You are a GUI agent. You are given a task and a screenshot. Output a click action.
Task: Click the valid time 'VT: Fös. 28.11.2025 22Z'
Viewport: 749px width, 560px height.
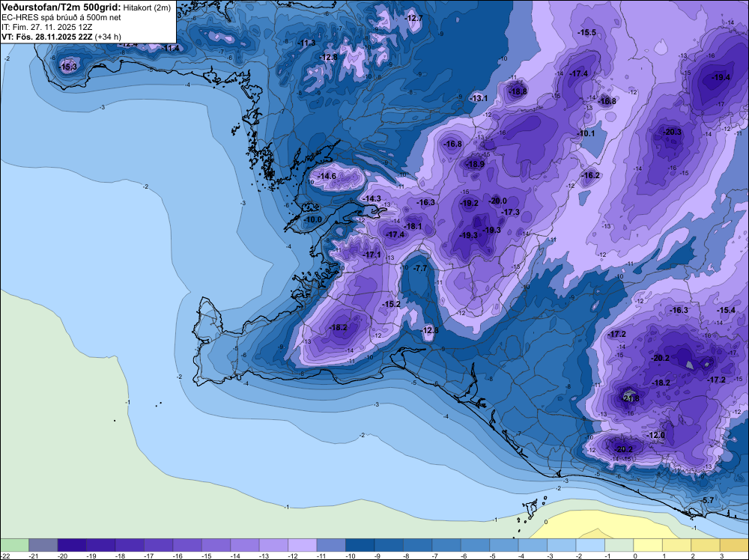click(47, 37)
